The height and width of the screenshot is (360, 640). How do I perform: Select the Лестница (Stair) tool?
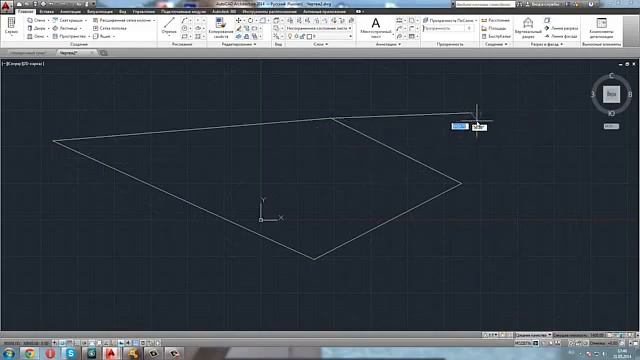click(x=64, y=28)
